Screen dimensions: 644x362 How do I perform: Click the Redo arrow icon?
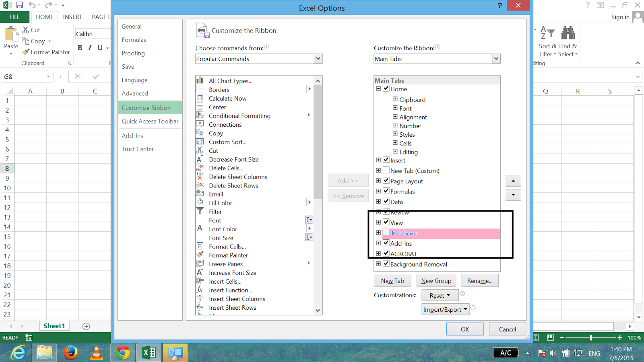pos(49,5)
